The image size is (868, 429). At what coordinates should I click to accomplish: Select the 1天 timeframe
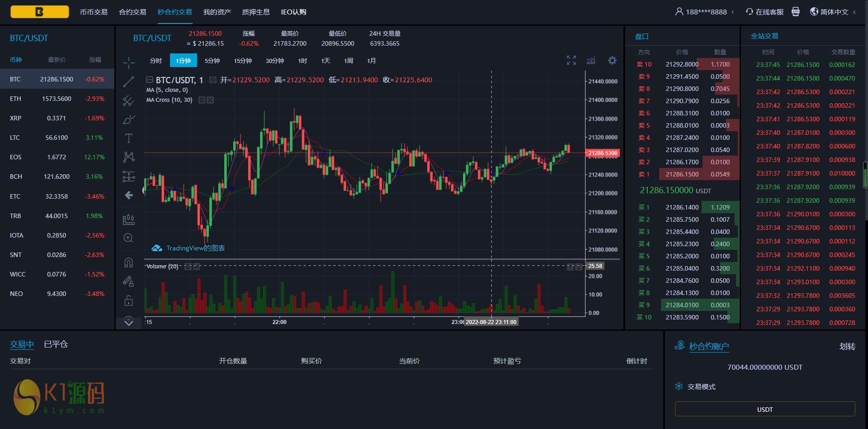point(325,61)
